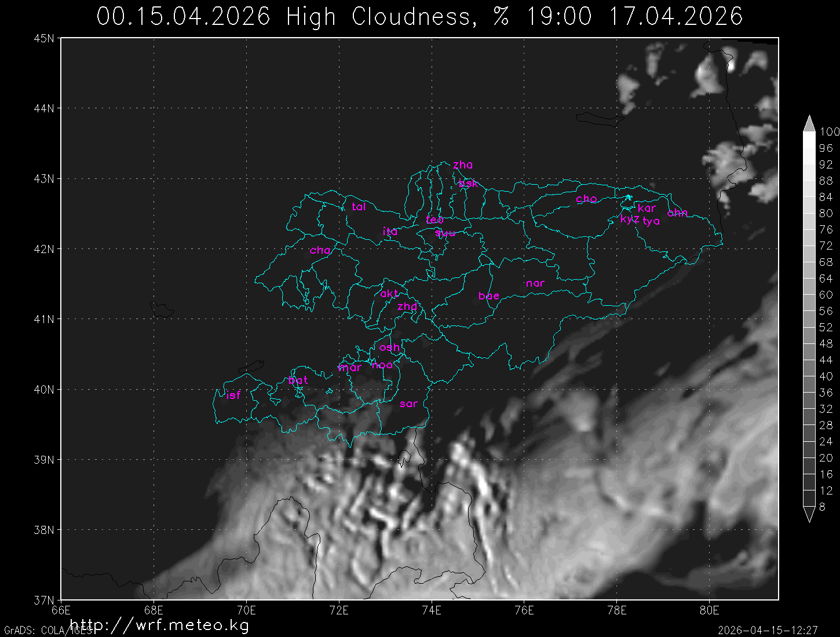This screenshot has width=840, height=637.
Task: Click the http://wrf.meteo.kg URL text
Action: [x=159, y=625]
